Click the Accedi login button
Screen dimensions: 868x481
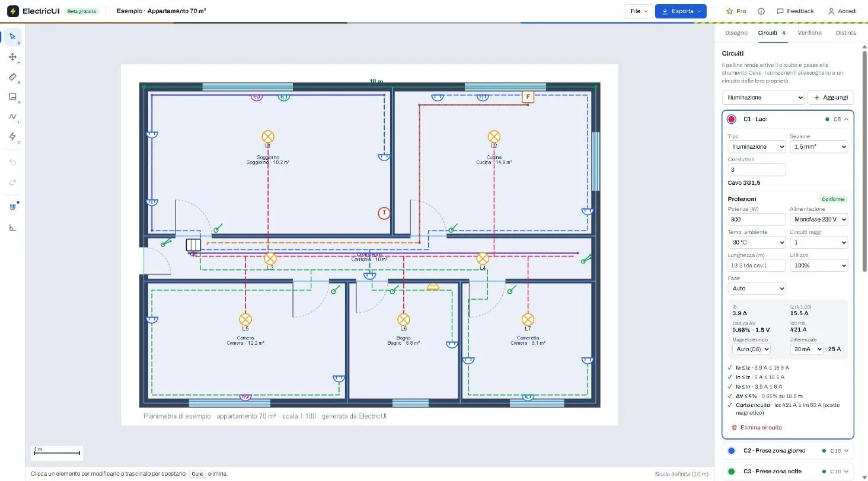[x=842, y=11]
